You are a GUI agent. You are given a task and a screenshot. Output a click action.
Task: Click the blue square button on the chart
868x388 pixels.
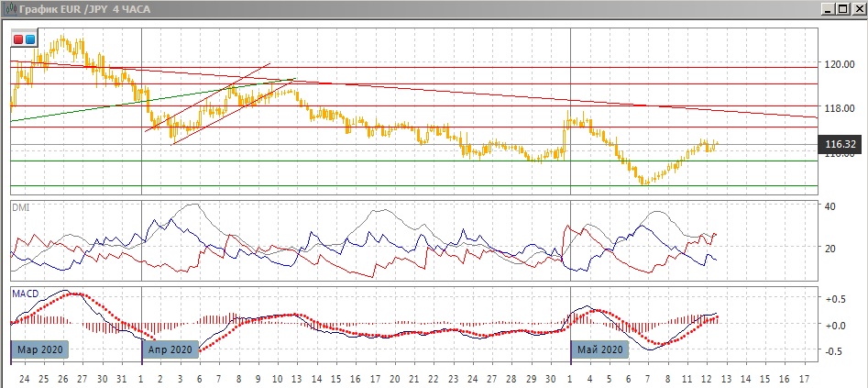click(x=30, y=39)
